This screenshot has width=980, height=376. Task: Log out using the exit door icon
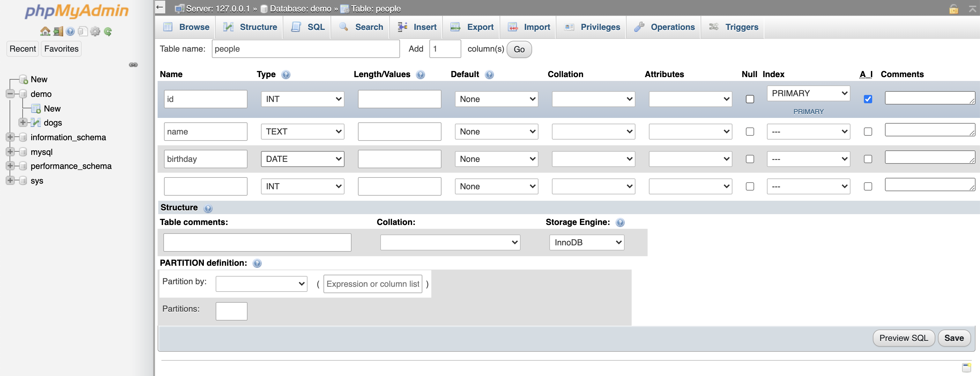(57, 32)
